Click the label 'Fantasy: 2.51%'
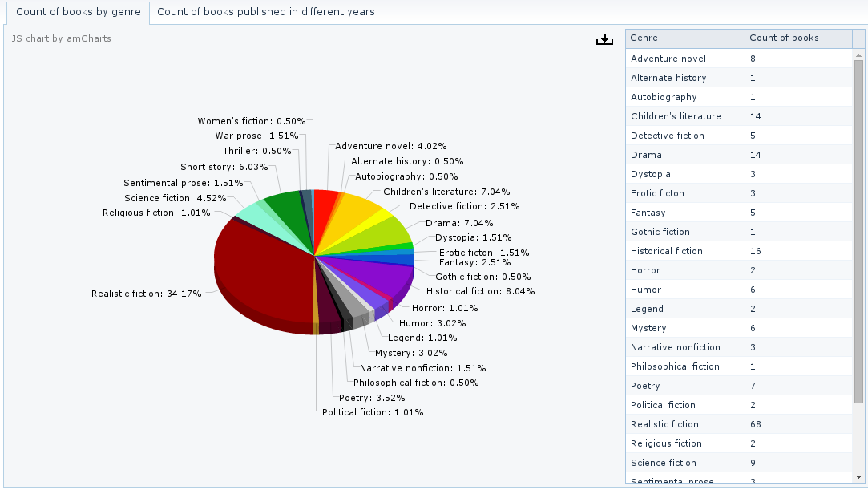 pyautogui.click(x=475, y=262)
